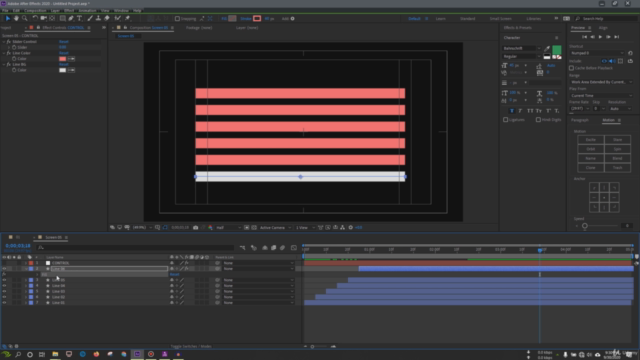640x360 pixels.
Task: Switch to the Libraries workspace
Action: pos(533,19)
